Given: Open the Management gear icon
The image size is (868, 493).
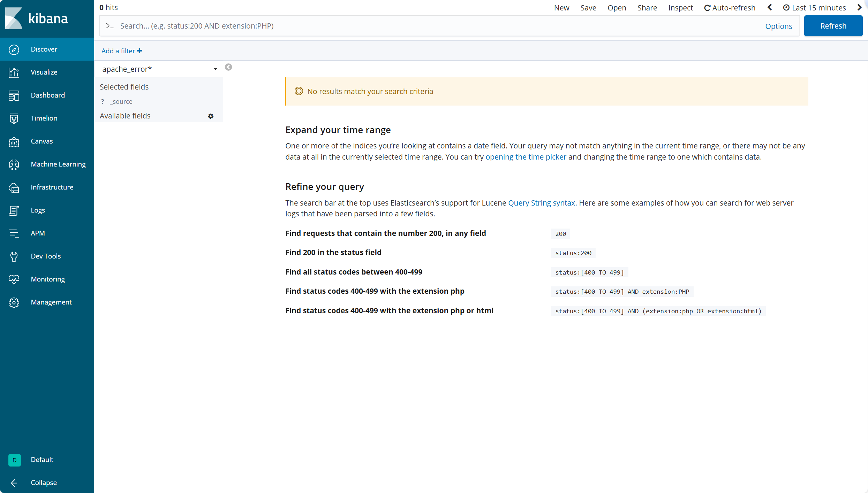Looking at the screenshot, I should [x=14, y=302].
